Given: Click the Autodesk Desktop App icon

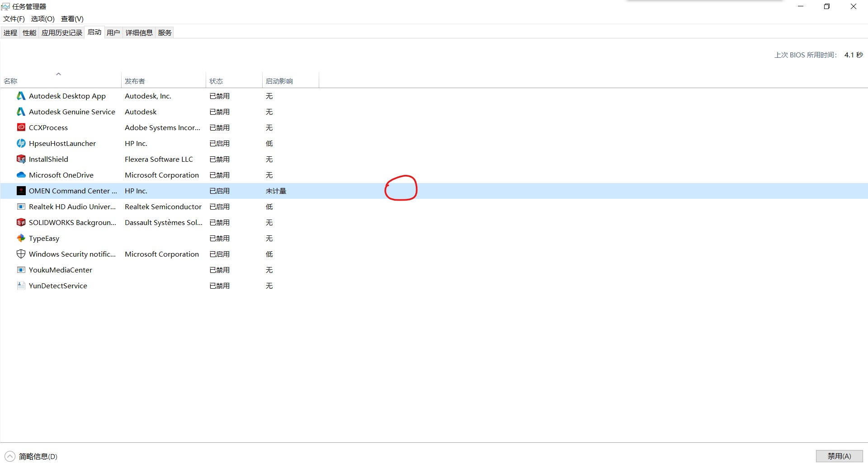Looking at the screenshot, I should pos(21,96).
